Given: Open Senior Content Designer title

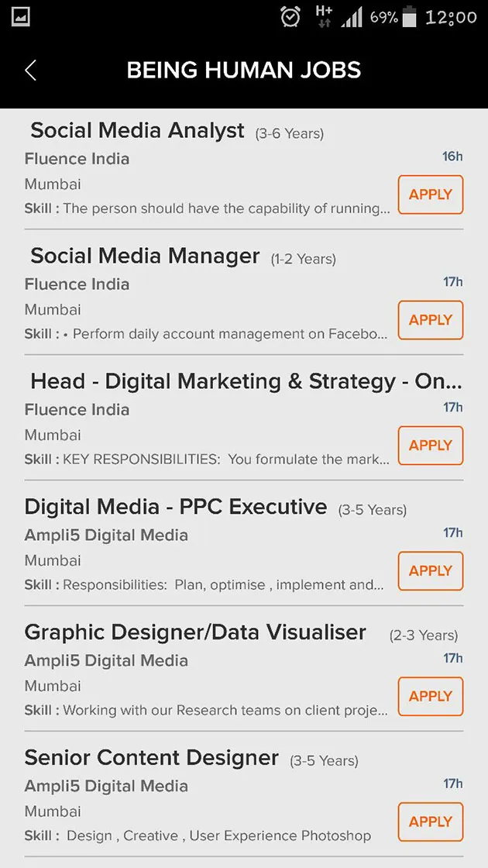Looking at the screenshot, I should [152, 759].
